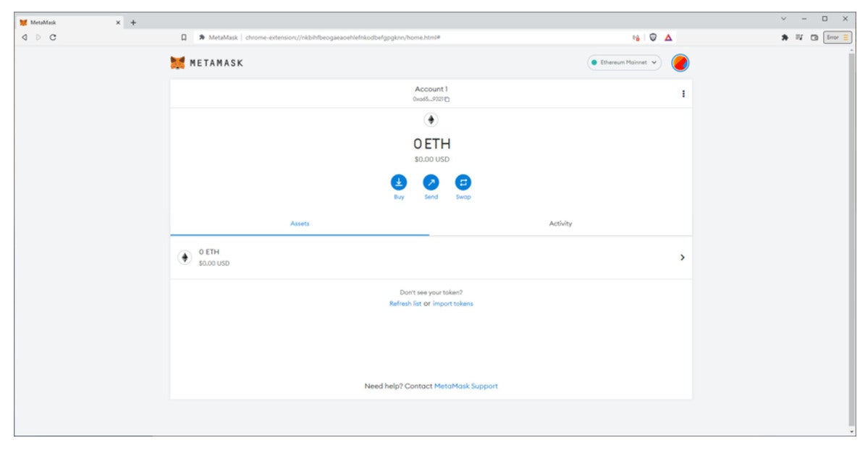Maximize the browser window

click(x=825, y=18)
